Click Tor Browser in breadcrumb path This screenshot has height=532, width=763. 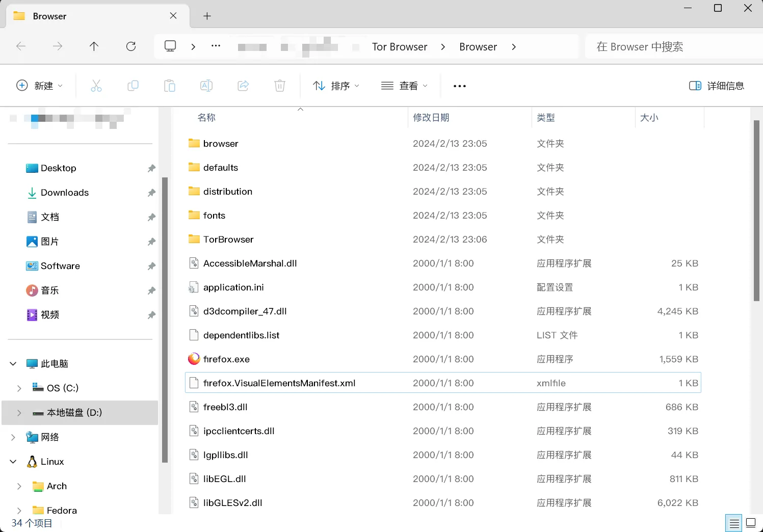click(400, 47)
